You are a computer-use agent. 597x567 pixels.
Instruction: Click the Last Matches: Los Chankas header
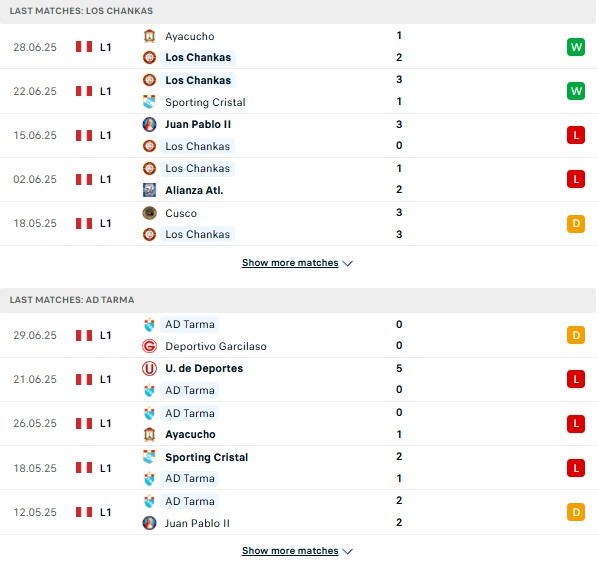click(x=81, y=11)
